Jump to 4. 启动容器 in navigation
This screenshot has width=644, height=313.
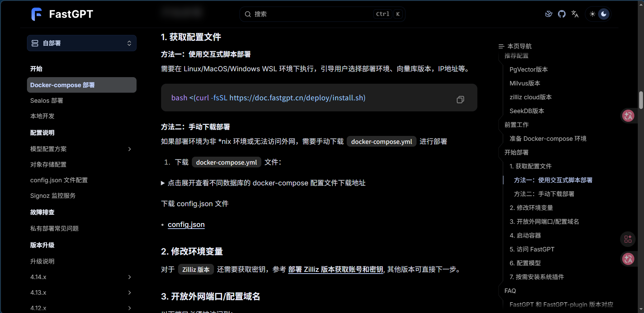[525, 236]
